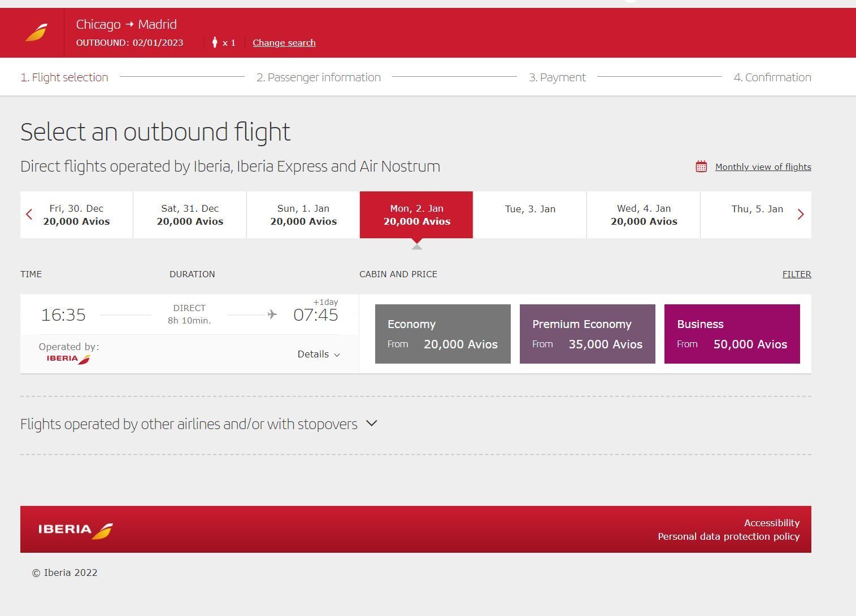Image resolution: width=856 pixels, height=616 pixels.
Task: Click the passenger icon in the header
Action: tap(215, 42)
